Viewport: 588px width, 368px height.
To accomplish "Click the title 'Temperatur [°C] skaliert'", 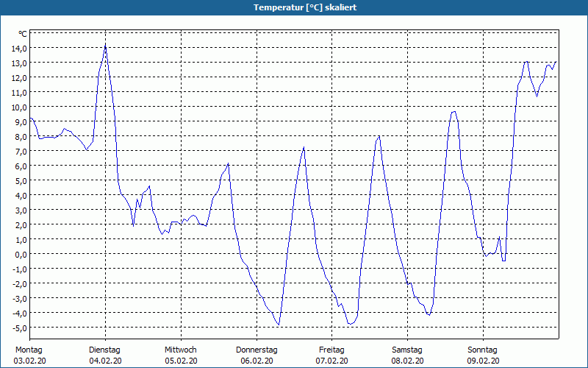I will click(305, 7).
